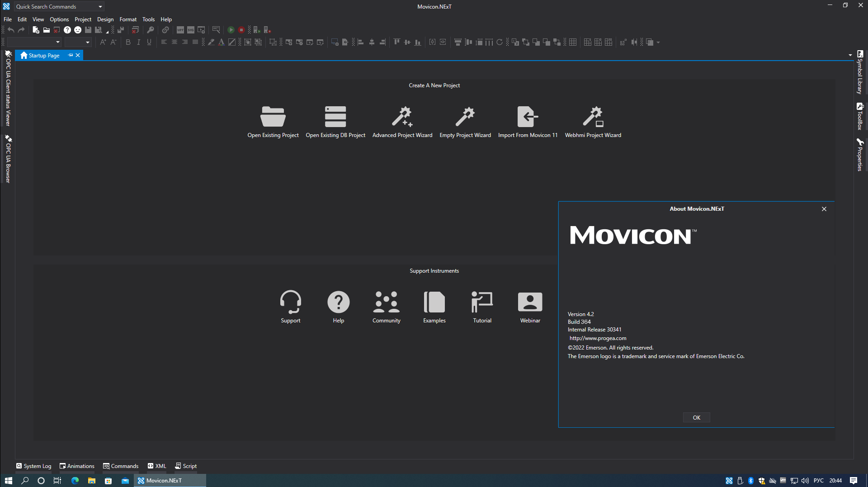Launch the Advanced Project Wizard icon

click(x=402, y=117)
